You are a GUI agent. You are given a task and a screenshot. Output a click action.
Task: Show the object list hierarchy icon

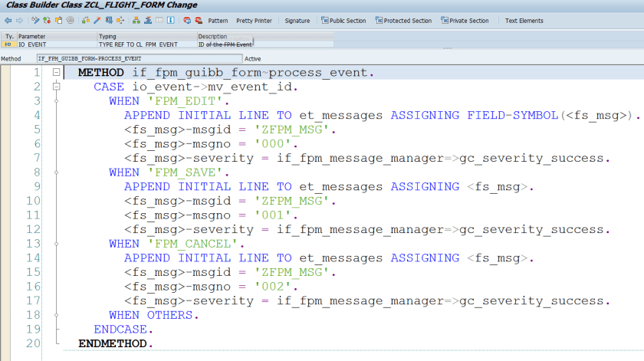135,21
